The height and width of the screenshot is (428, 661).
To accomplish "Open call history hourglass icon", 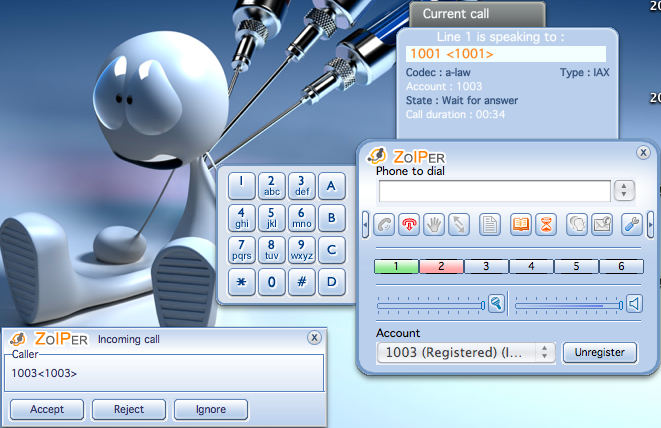I will 546,224.
